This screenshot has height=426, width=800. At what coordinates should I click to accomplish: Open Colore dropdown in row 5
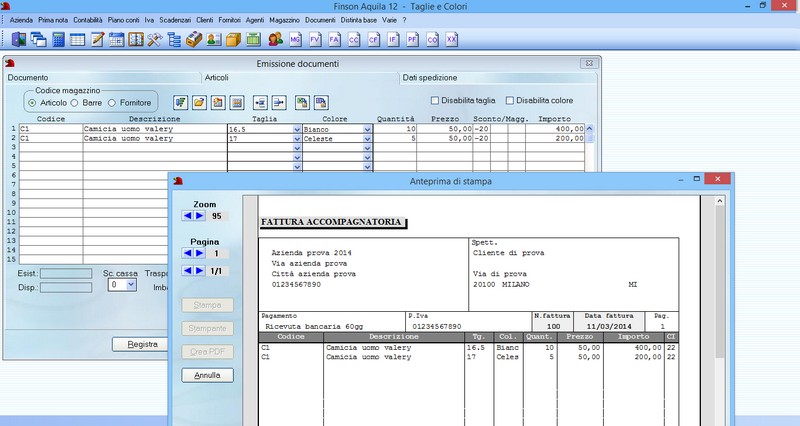click(367, 166)
